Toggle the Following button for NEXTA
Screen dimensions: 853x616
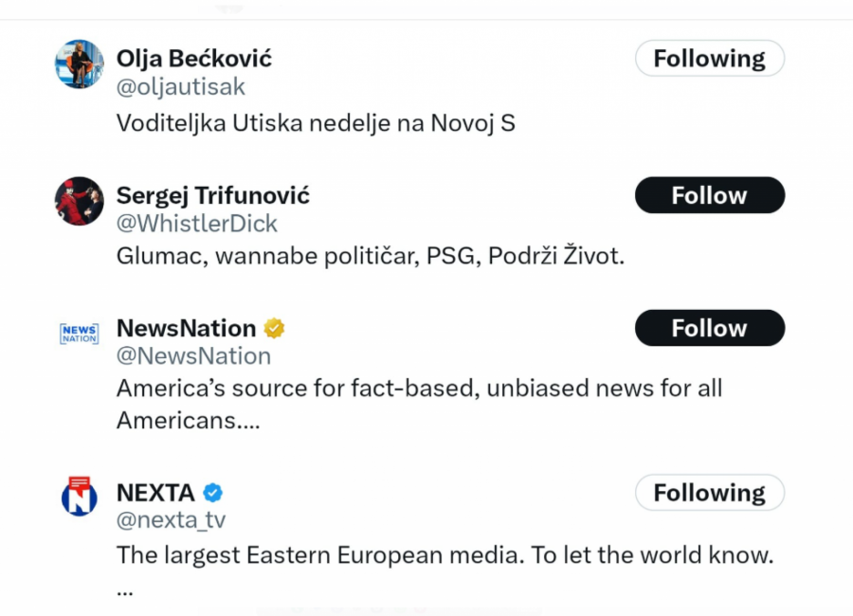[x=709, y=493]
